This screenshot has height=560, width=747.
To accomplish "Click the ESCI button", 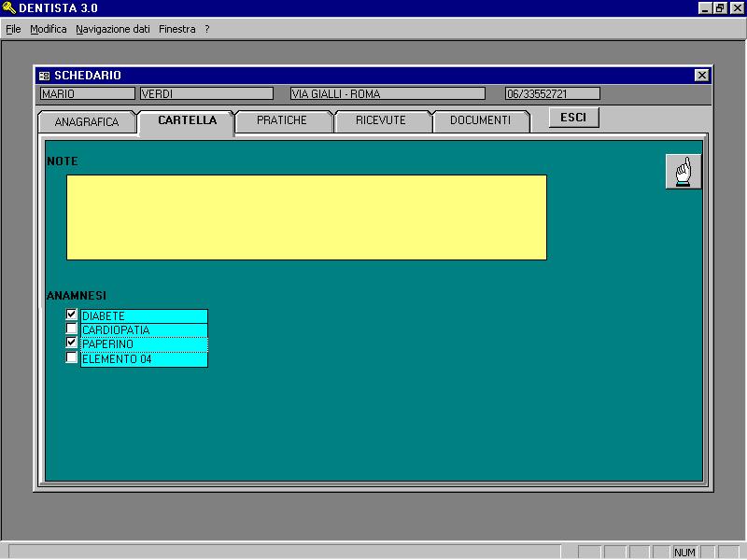I will tap(573, 118).
